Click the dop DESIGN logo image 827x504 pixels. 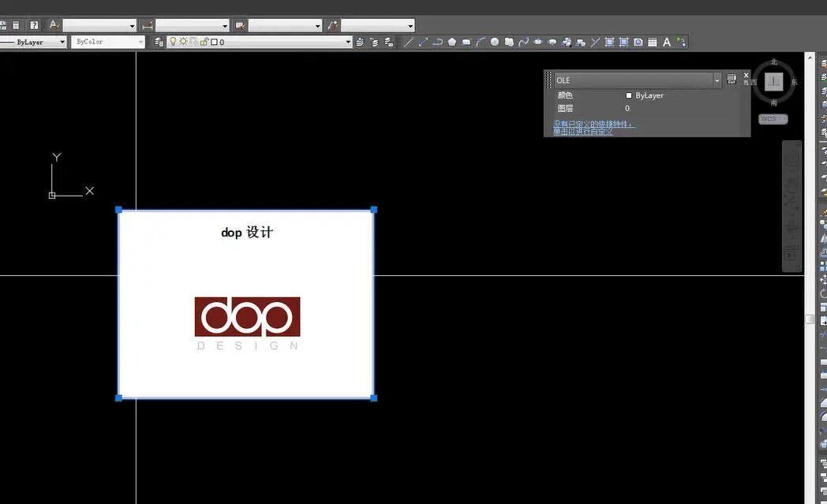point(247,323)
